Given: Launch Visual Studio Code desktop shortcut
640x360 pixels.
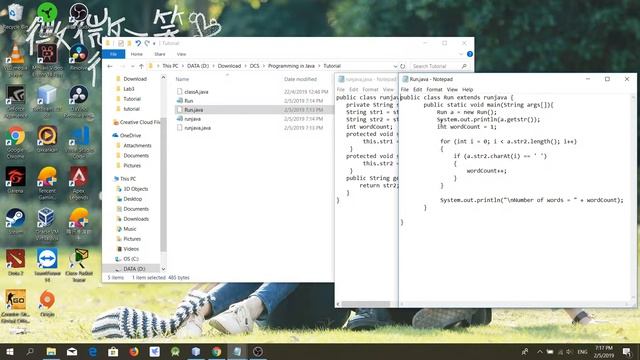Looking at the screenshot, I should (79, 142).
